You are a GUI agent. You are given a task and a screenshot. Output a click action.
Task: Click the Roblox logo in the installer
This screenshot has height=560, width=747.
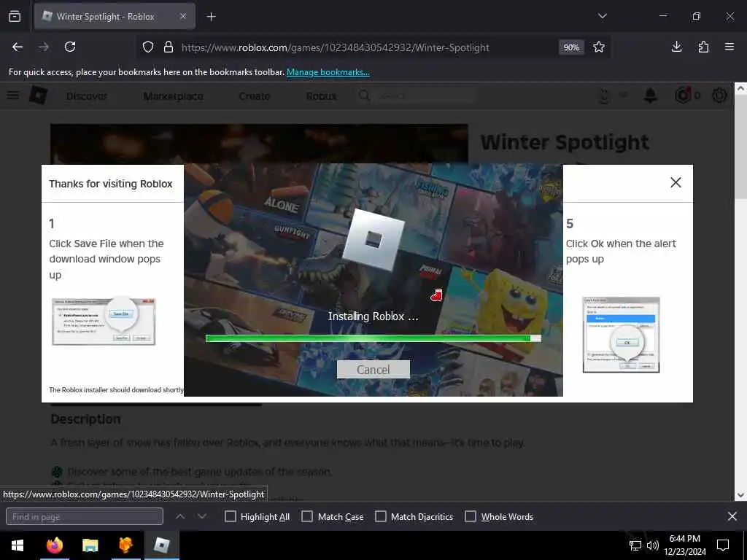(373, 240)
